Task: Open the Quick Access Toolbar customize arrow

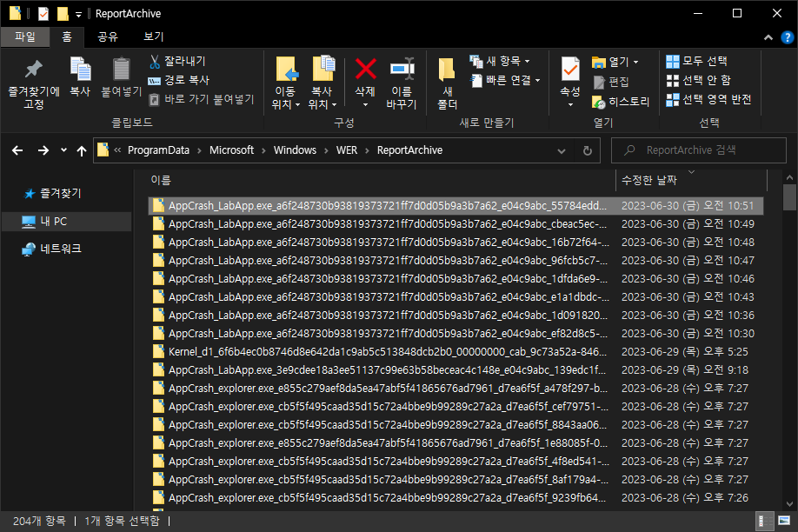Action: pos(78,14)
